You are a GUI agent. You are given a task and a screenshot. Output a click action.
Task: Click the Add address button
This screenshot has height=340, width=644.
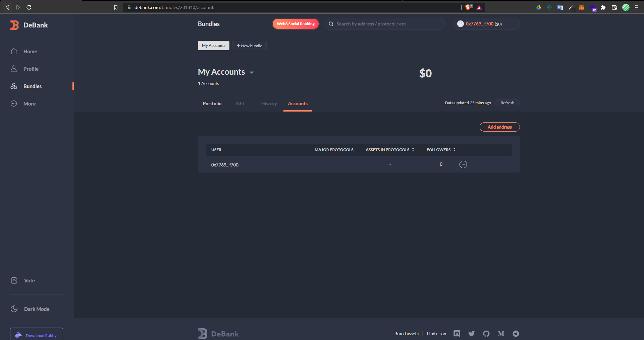click(x=499, y=127)
